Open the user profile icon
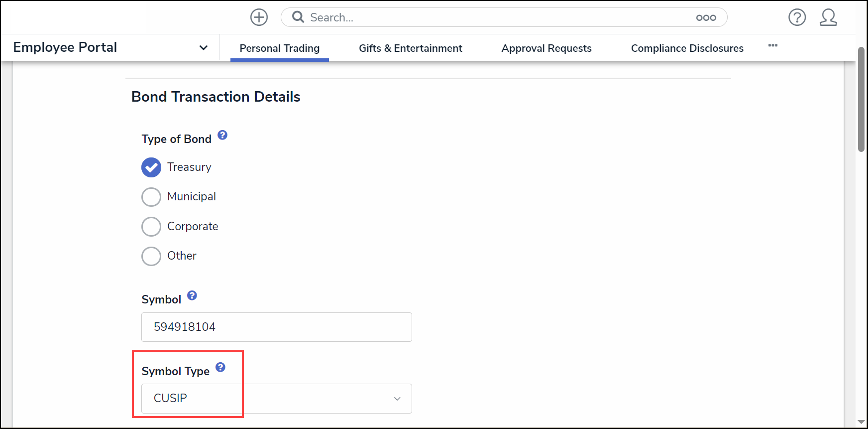The height and width of the screenshot is (429, 868). click(828, 17)
